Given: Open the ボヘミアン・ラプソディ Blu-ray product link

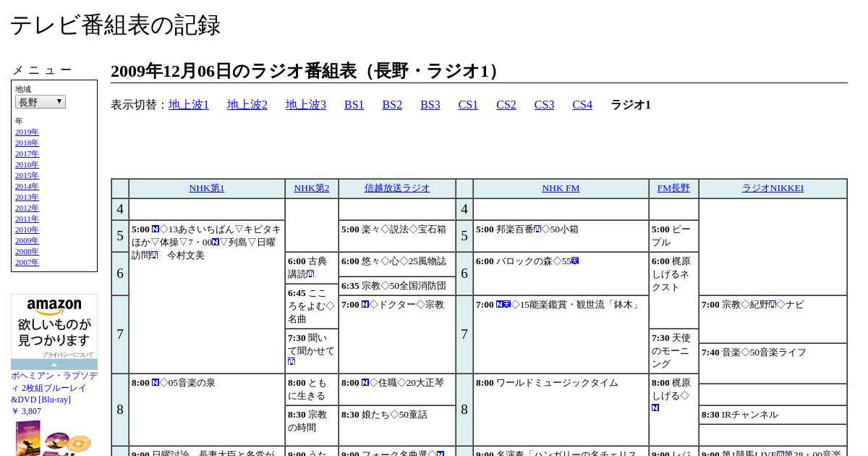Looking at the screenshot, I should (x=54, y=387).
